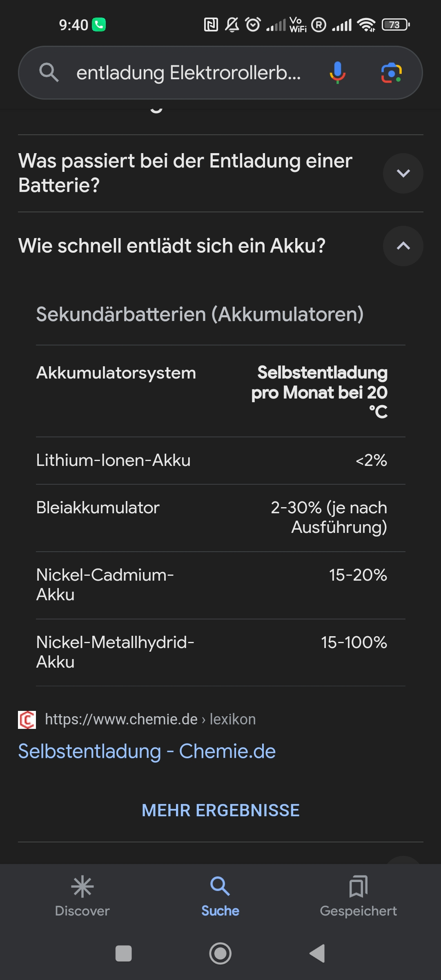This screenshot has width=441, height=980.
Task: Open the Selbstentladung - Chemie.de link
Action: (x=147, y=751)
